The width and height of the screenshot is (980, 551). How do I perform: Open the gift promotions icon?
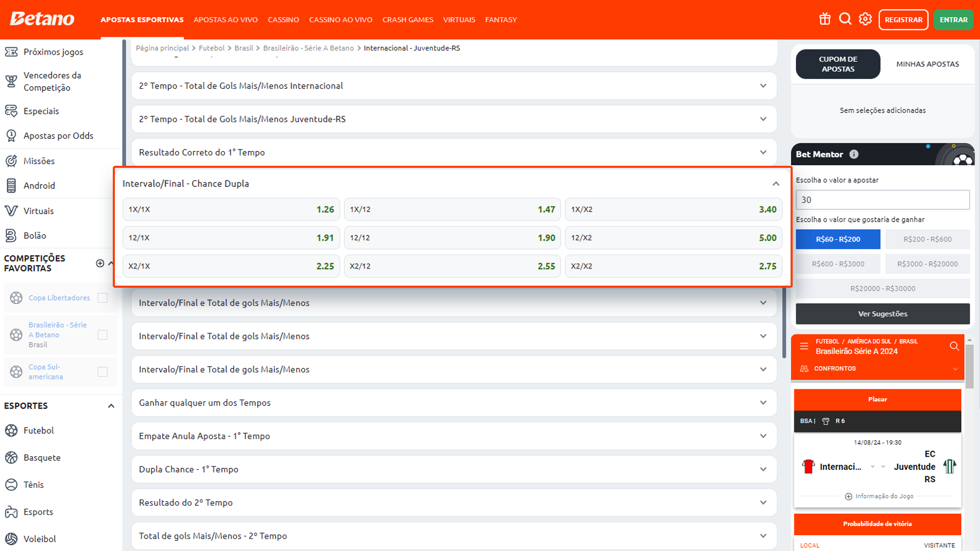pos(825,19)
